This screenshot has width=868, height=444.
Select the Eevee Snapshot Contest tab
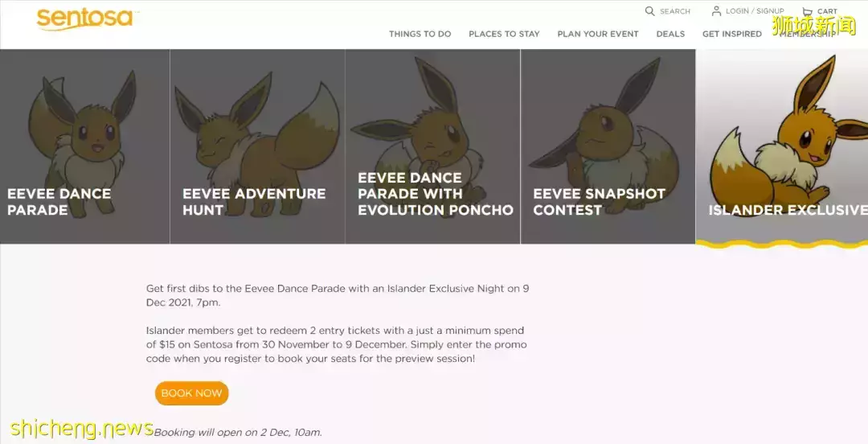pyautogui.click(x=608, y=146)
